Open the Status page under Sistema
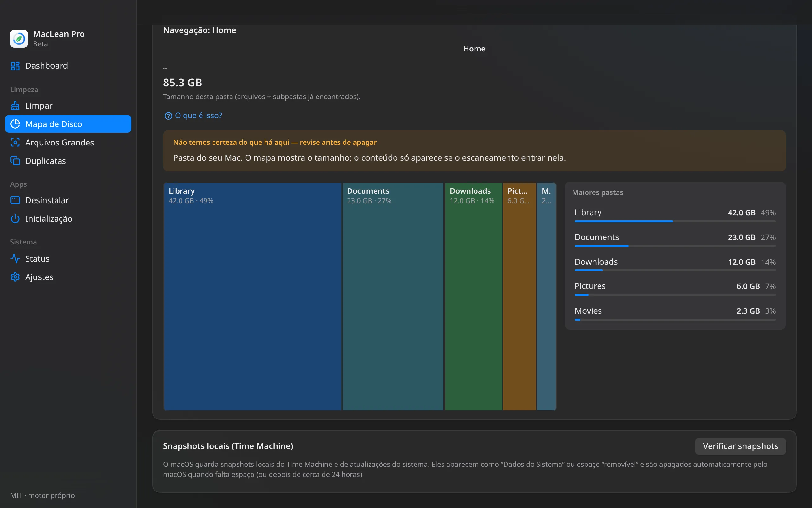The height and width of the screenshot is (508, 812). click(x=68, y=259)
